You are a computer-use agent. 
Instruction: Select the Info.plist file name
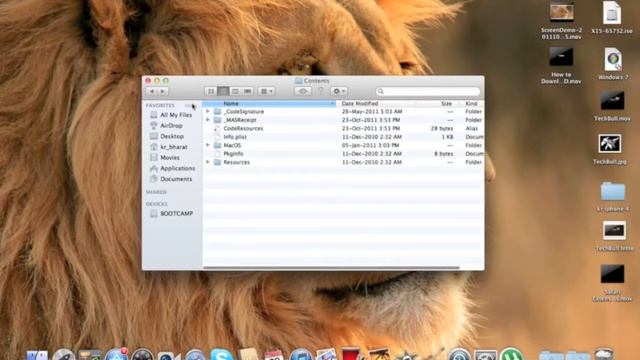(x=235, y=137)
